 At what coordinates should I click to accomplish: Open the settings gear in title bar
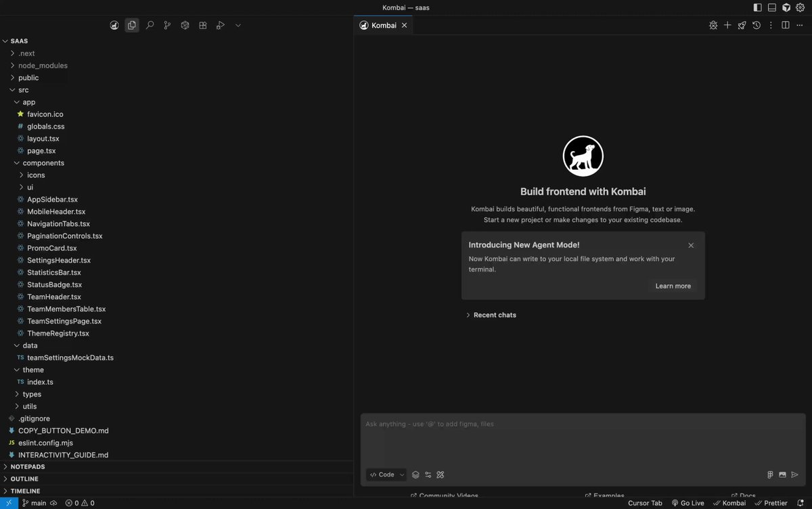800,7
